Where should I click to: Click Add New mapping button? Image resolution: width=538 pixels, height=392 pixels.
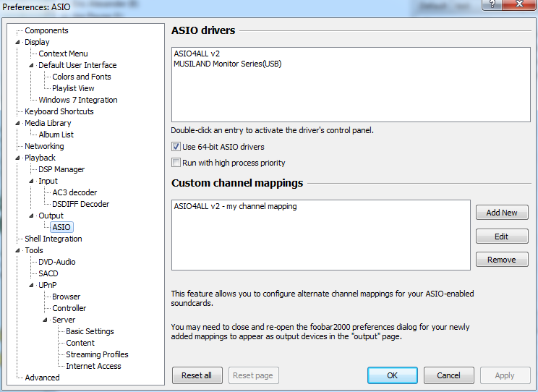click(x=502, y=213)
